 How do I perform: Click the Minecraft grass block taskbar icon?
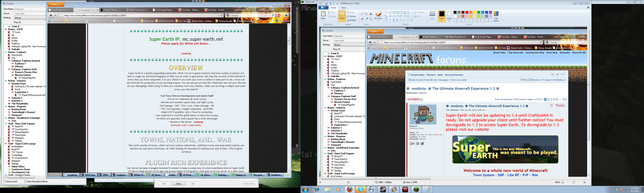416,189
